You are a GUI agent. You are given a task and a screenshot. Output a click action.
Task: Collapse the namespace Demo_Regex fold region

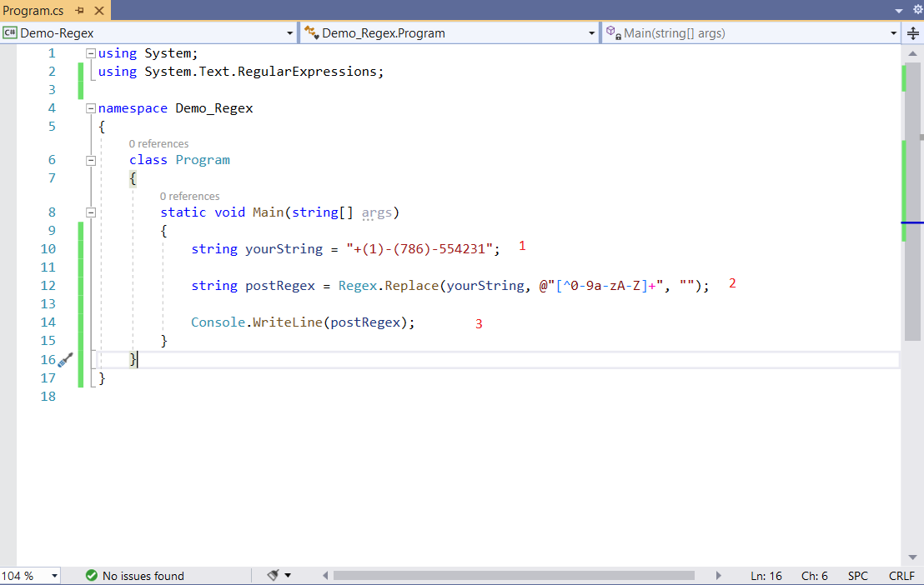(x=90, y=107)
